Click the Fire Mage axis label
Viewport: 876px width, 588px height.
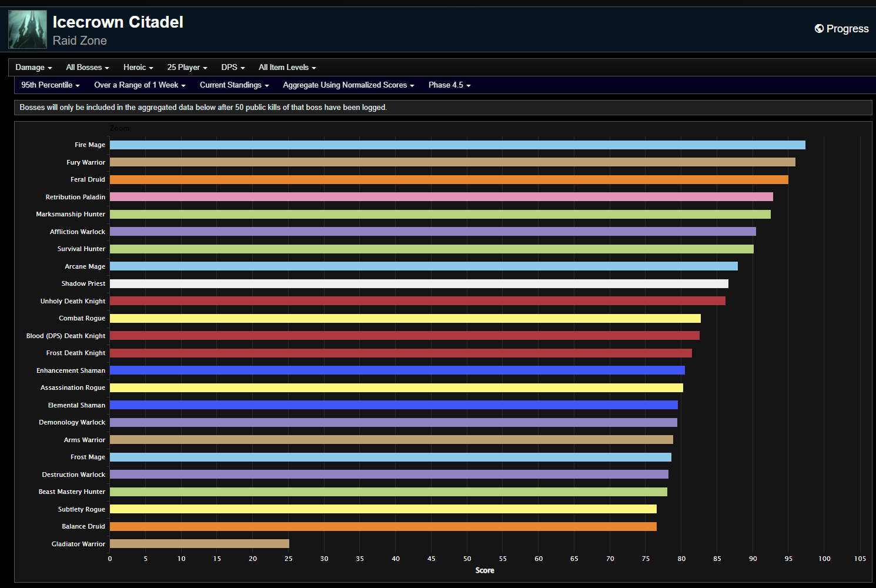pos(90,145)
